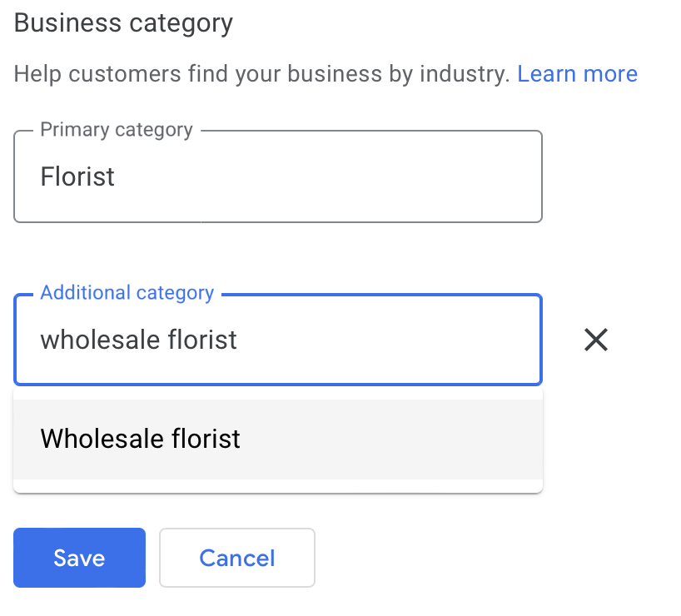Click the Primary category field showing Florist

coord(278,176)
